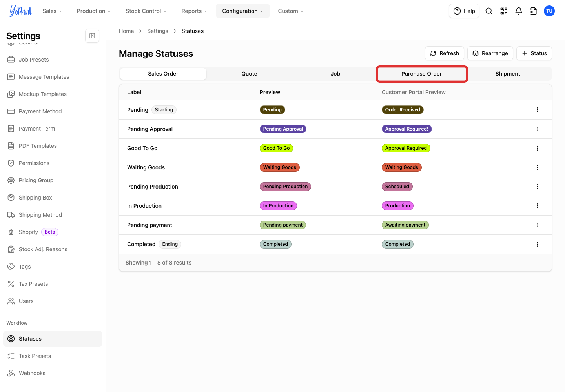This screenshot has width=565, height=392.
Task: Go to Settings breadcrumb link
Action: 158,31
